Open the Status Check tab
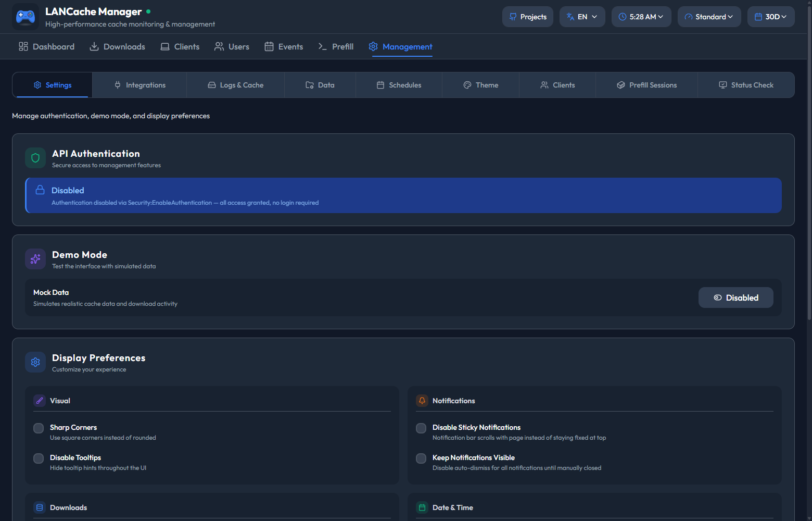 pyautogui.click(x=746, y=85)
